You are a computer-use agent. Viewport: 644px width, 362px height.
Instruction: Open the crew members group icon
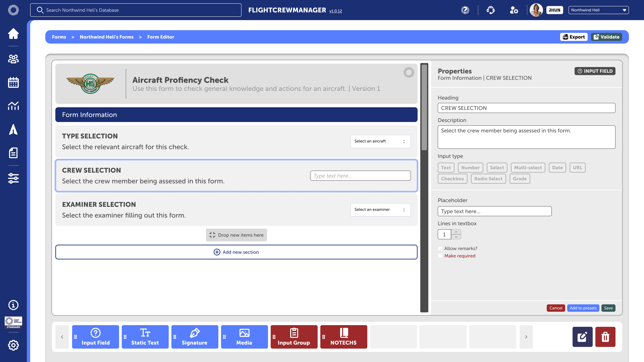13,59
